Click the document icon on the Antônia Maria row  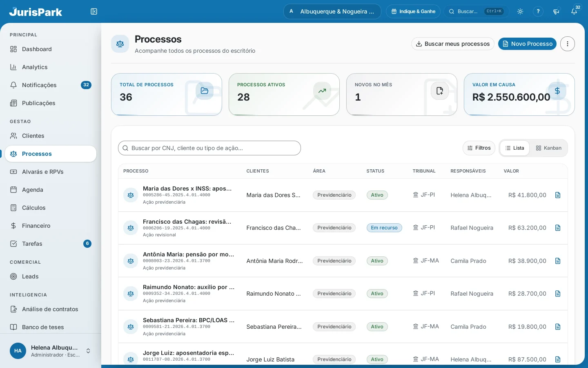click(x=558, y=261)
